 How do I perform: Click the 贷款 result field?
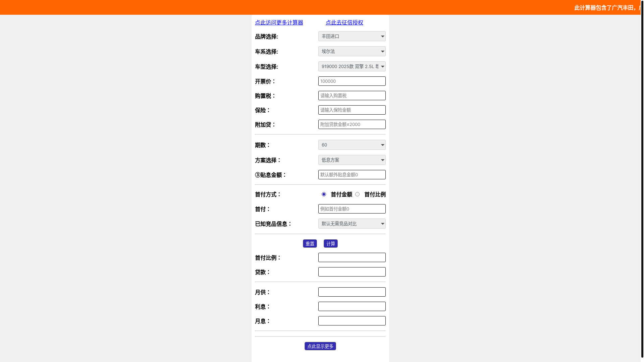coord(352,272)
